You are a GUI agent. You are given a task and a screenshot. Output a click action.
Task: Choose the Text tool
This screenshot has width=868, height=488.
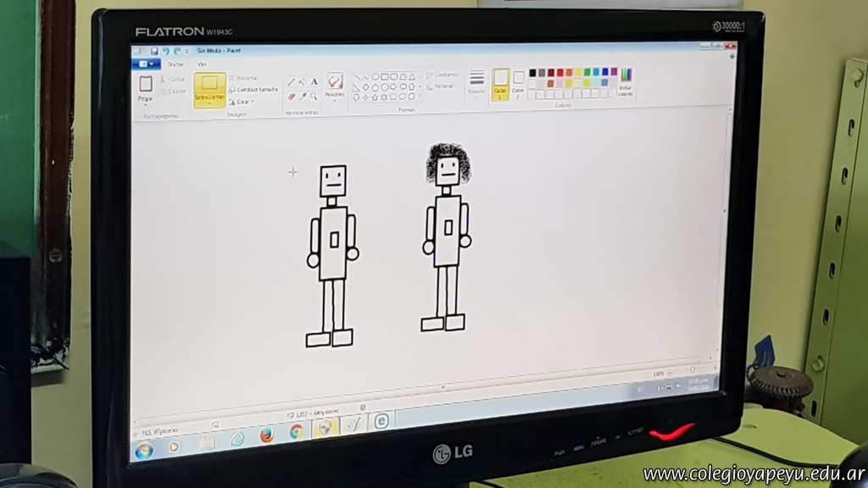tap(314, 82)
